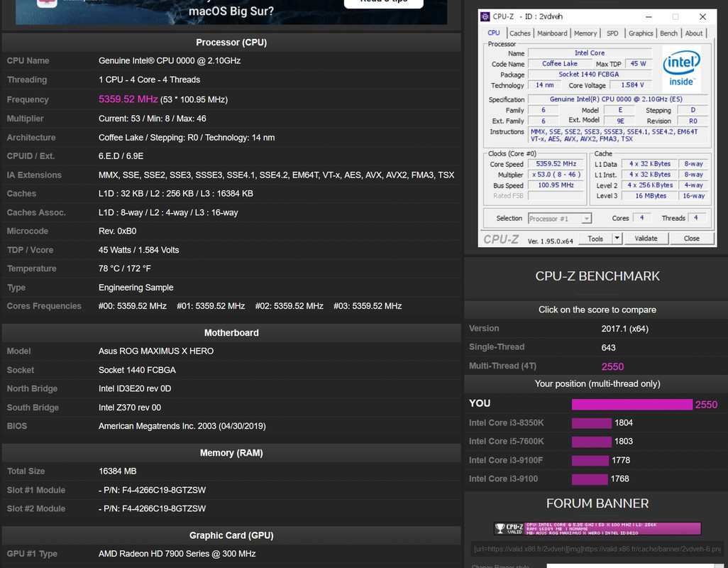Image resolution: width=728 pixels, height=568 pixels.
Task: Minimize the CPU-Z window
Action: (x=649, y=17)
